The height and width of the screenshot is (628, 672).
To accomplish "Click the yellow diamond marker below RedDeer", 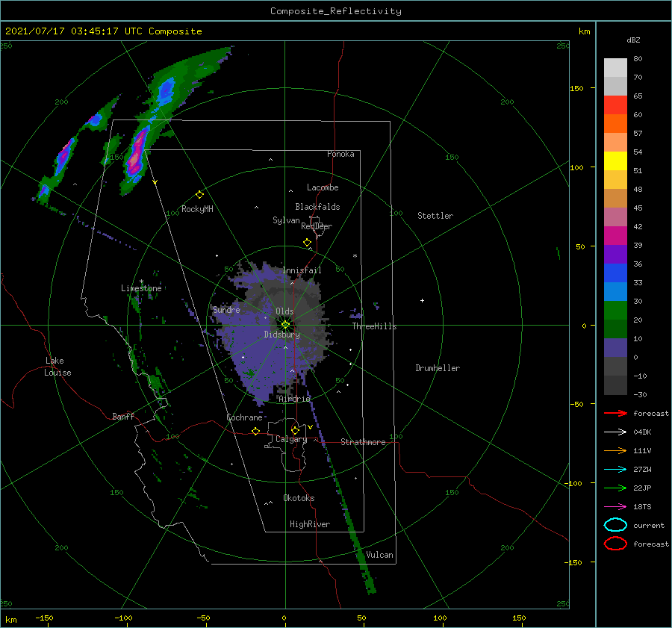I will (x=307, y=243).
